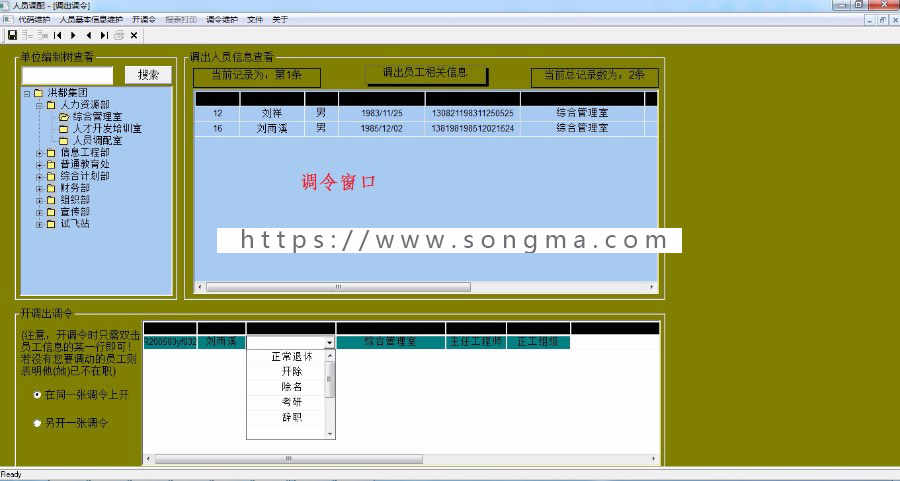The image size is (900, 481).
Task: Open the 代码维护 menu
Action: tap(34, 20)
